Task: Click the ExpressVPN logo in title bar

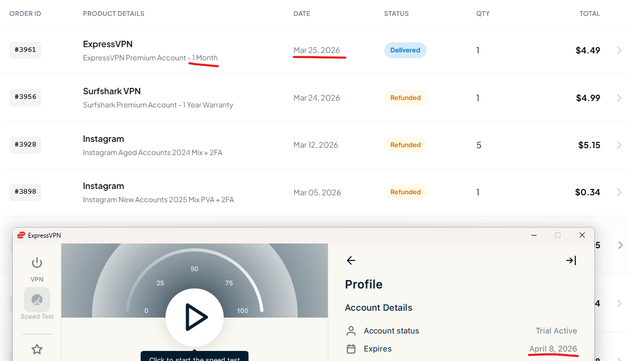Action: 22,235
